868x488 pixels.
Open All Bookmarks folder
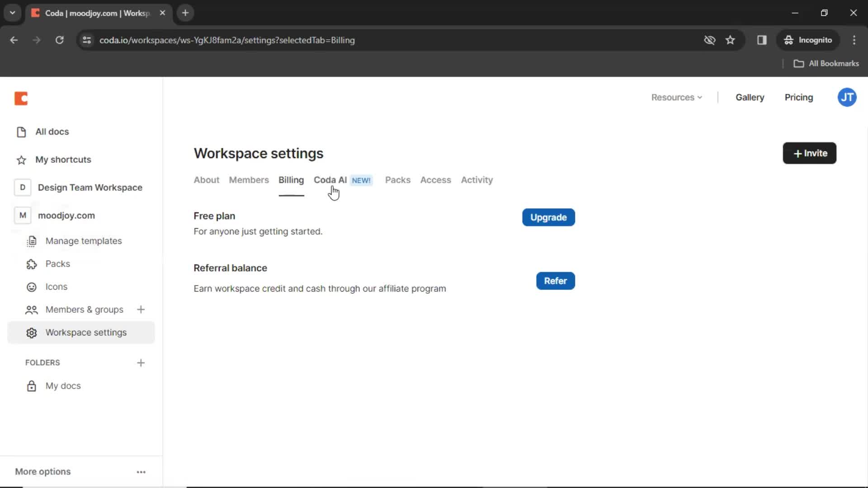pos(826,64)
